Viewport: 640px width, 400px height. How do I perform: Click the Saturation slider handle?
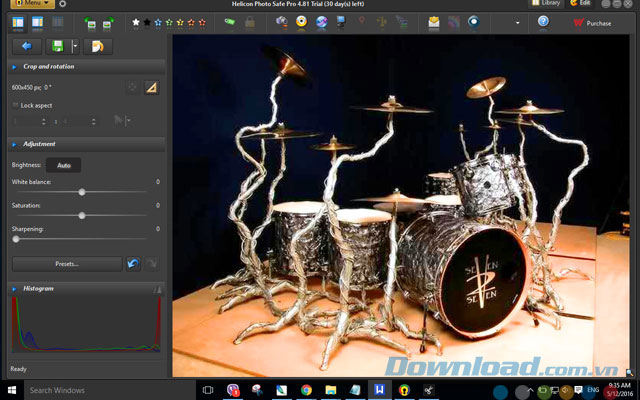coord(82,215)
